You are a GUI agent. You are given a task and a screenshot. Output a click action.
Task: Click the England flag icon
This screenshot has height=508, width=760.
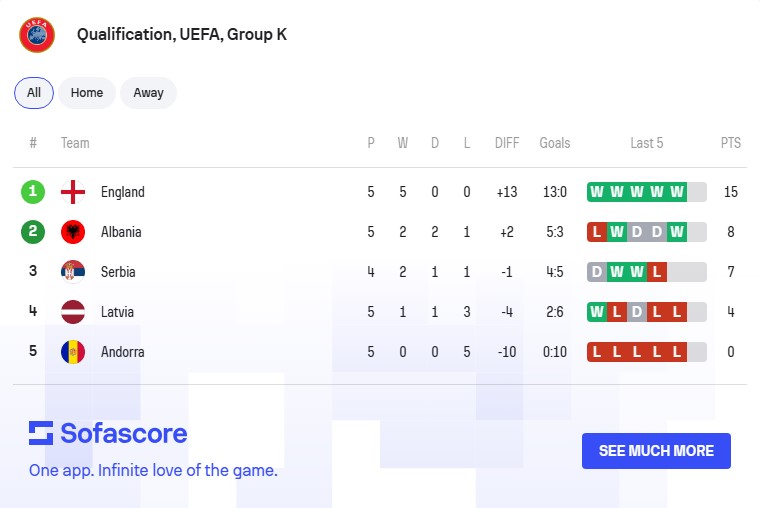tap(73, 192)
